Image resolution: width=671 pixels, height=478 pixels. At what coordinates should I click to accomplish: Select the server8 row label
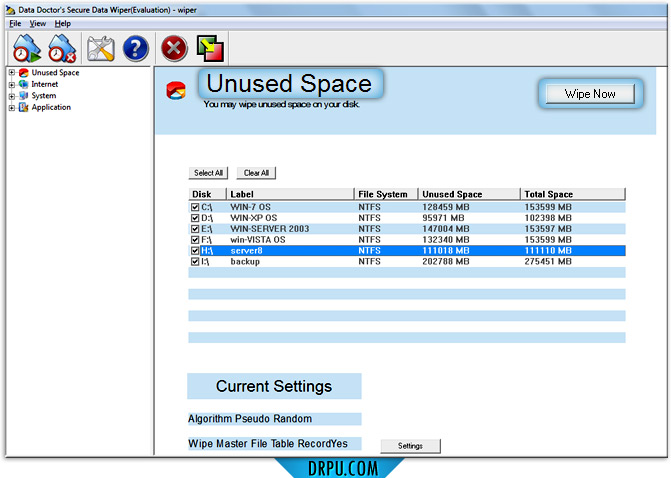tap(246, 251)
